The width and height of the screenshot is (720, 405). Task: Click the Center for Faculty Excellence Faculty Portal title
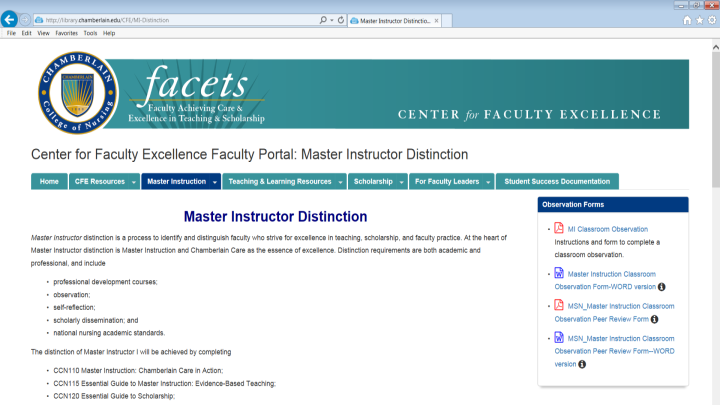pos(249,154)
